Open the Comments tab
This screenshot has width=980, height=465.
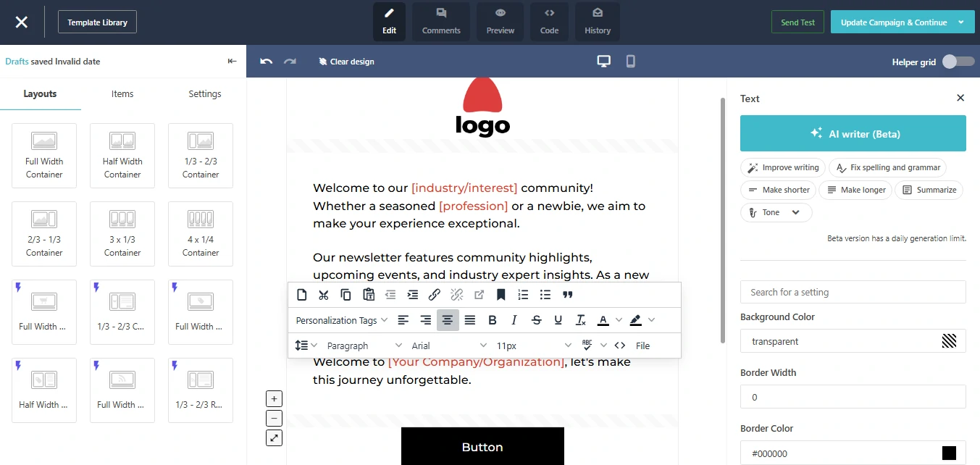coord(441,22)
